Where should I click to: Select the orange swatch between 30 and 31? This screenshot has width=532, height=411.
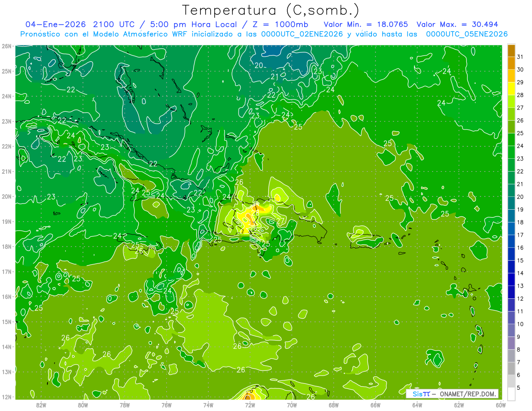[511, 63]
